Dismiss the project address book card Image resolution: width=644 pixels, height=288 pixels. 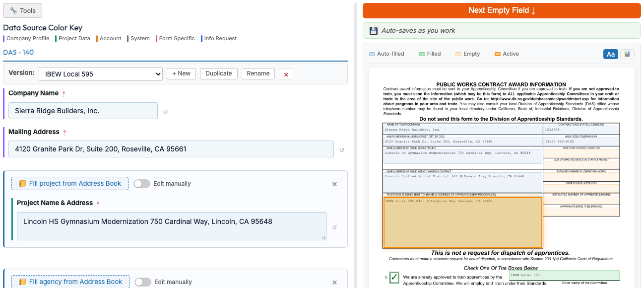click(x=334, y=184)
